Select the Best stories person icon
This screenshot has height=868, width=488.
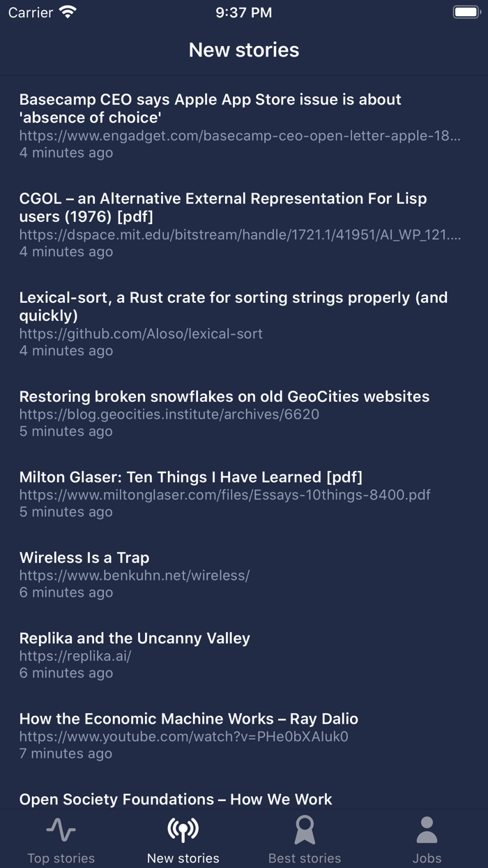coord(305,831)
